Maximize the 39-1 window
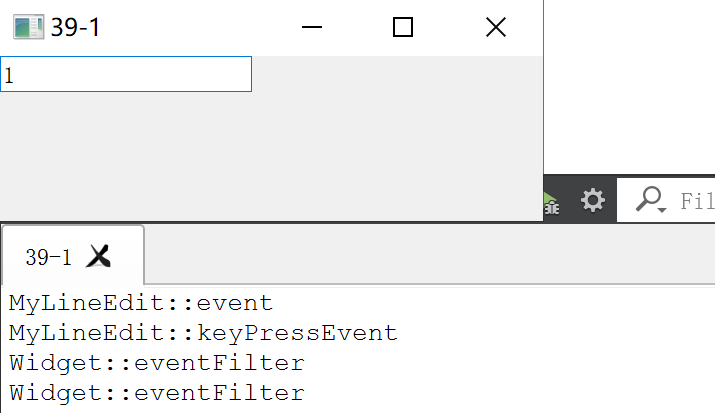715x413 pixels. (x=403, y=27)
